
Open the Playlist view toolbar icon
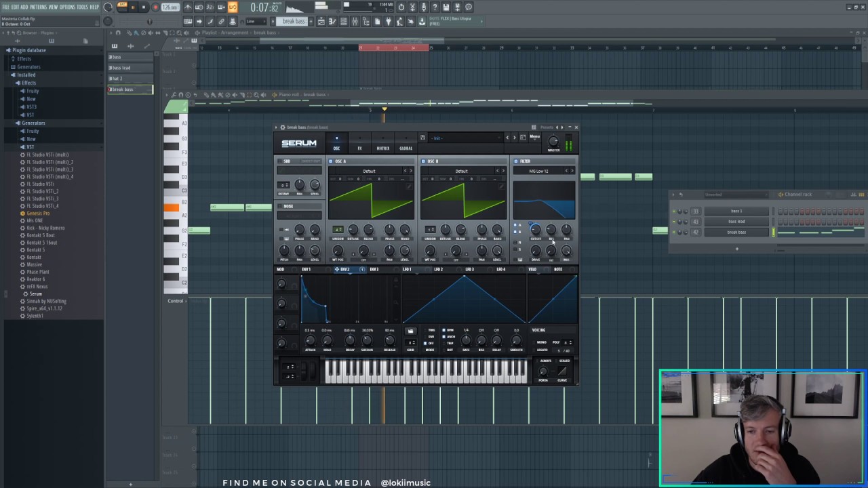pyautogui.click(x=321, y=22)
